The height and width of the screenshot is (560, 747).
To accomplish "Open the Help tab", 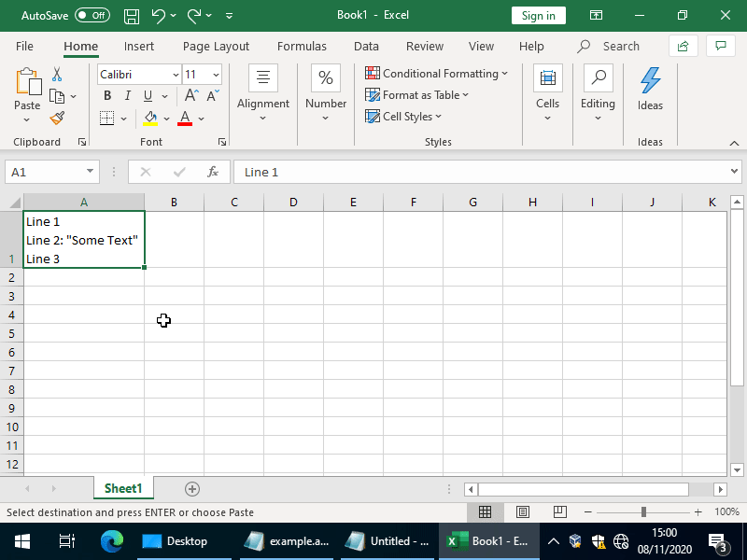I will (531, 46).
